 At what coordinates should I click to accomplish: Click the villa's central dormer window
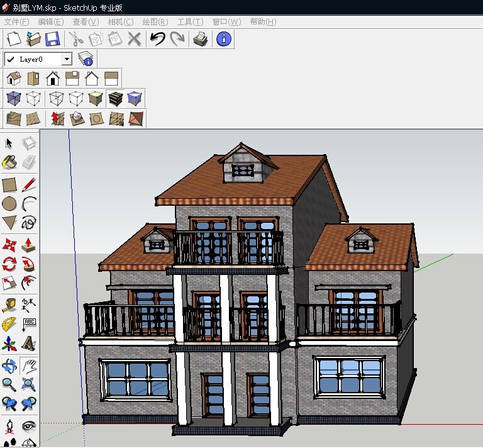coord(242,170)
